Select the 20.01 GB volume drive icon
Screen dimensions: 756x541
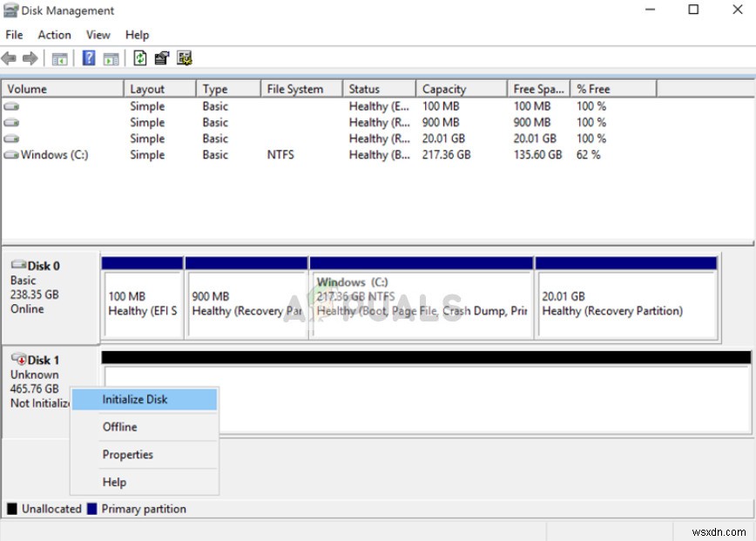tap(11, 139)
